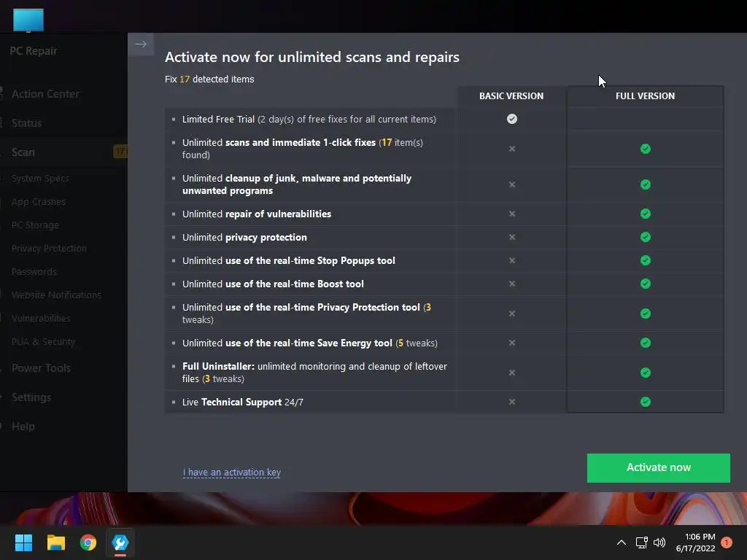Open Status in the sidebar
Screen dimensions: 747x560
pyautogui.click(x=27, y=122)
